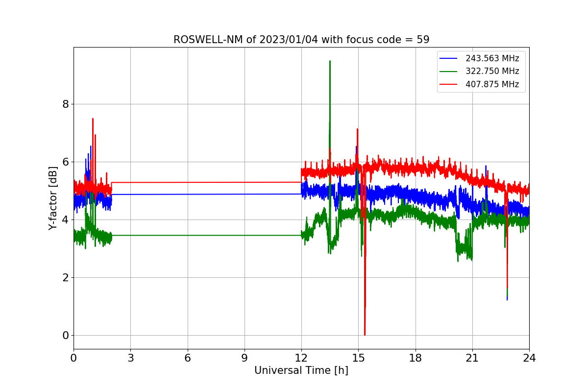Image resolution: width=588 pixels, height=392 pixels.
Task: Click the flat red line segment near 6 h
Action: pos(188,182)
